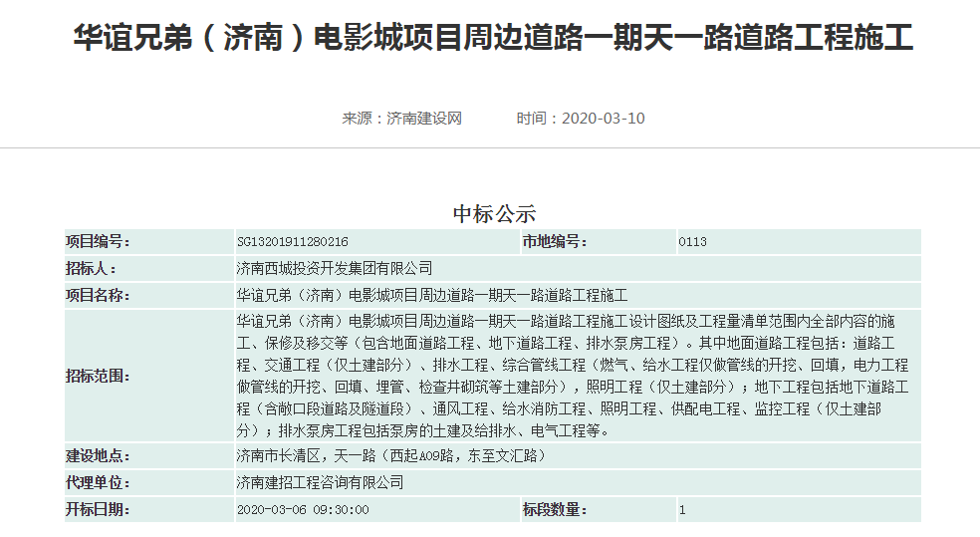
Task: Click the 标段数量 label cell
Action: coord(599,509)
